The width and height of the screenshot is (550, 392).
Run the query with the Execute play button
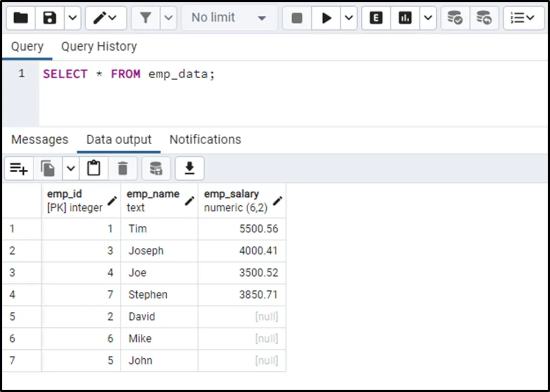tap(326, 18)
